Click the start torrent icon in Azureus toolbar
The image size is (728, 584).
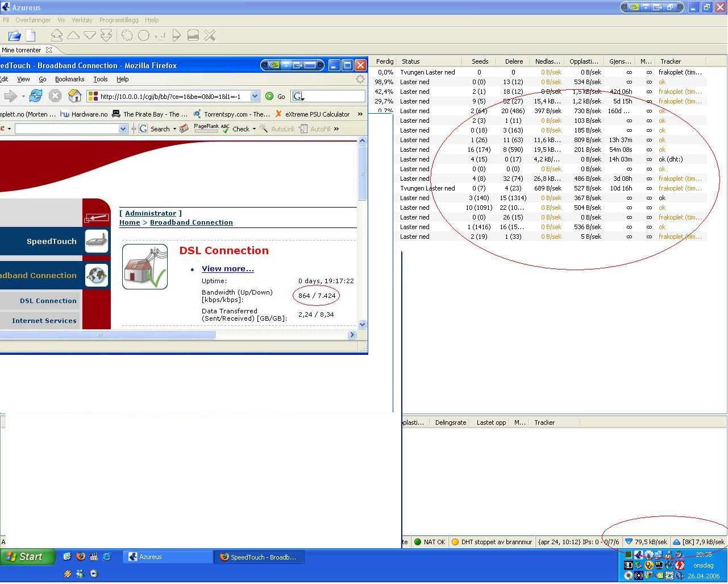(x=177, y=36)
